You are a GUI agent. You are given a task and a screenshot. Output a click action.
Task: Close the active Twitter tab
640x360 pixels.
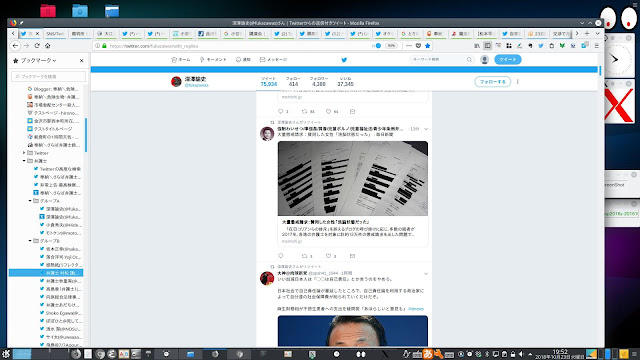tap(38, 33)
